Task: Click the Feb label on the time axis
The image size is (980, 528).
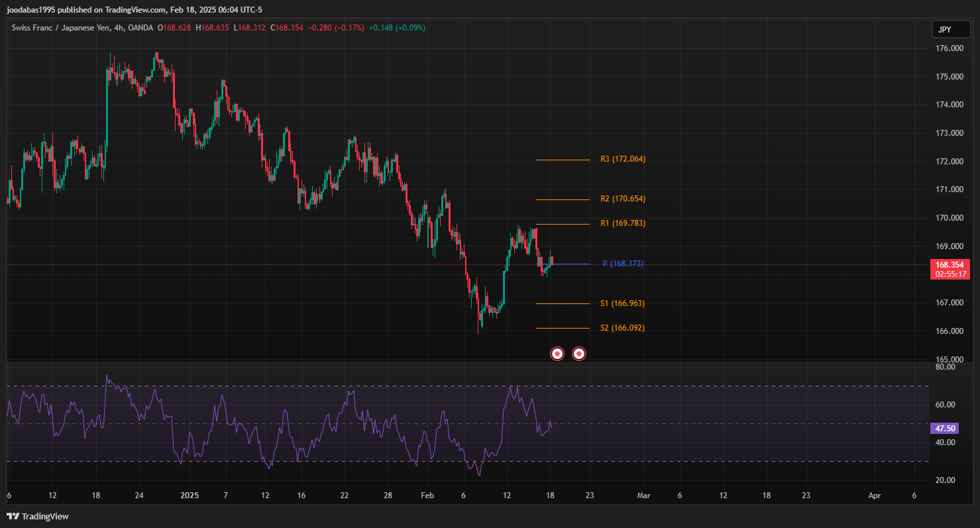Action: tap(427, 496)
